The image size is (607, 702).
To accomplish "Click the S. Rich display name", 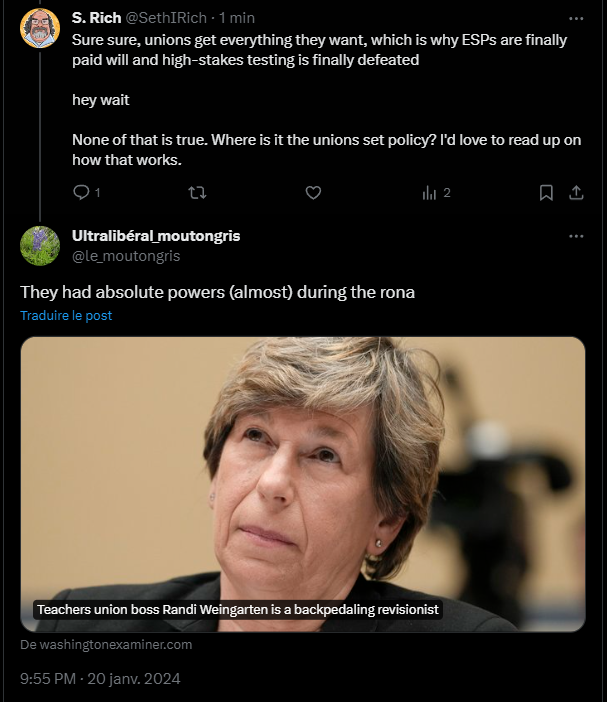I will [96, 18].
